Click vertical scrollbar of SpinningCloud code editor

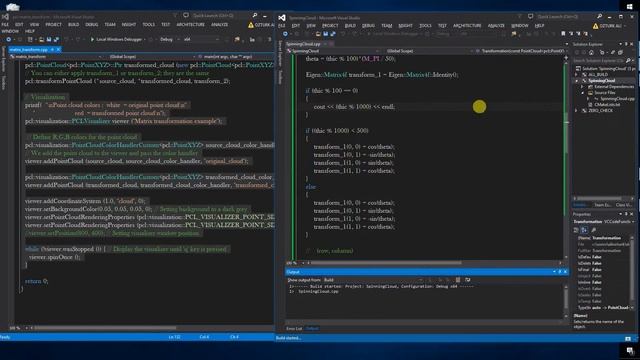click(x=566, y=159)
